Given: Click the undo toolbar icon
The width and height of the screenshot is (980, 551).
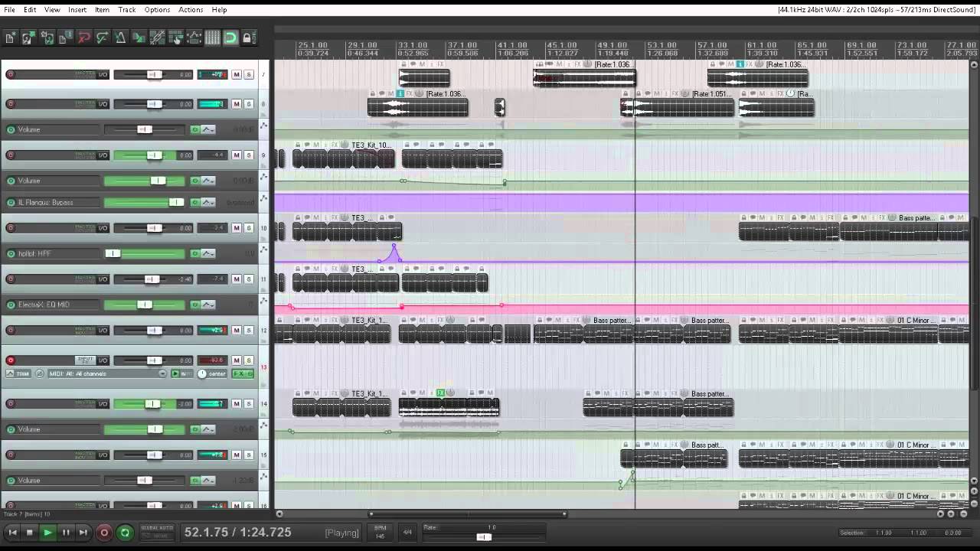Looking at the screenshot, I should pos(83,37).
